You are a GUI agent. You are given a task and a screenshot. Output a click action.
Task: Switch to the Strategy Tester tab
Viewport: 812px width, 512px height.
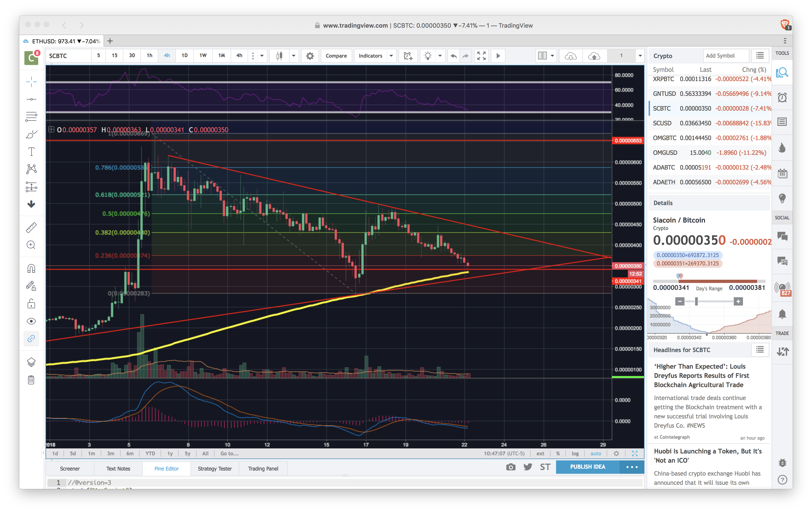pos(215,468)
